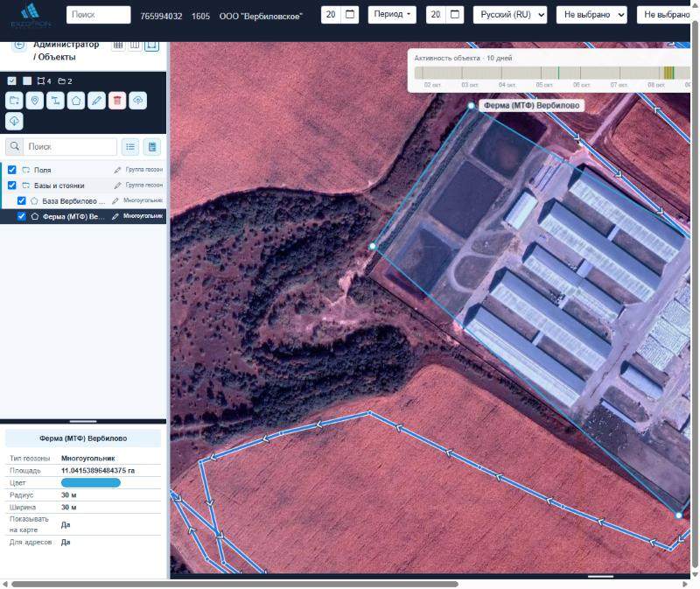Click the header Поиск search field
Image resolution: width=700 pixels, height=589 pixels.
pyautogui.click(x=99, y=15)
